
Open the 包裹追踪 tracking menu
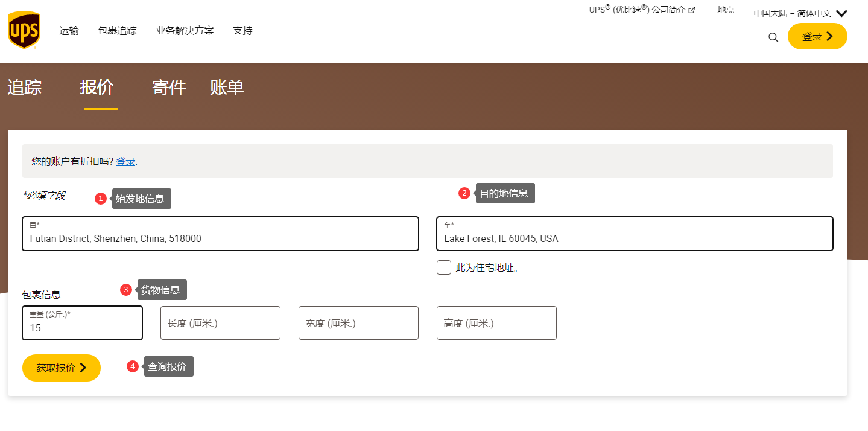[x=117, y=31]
